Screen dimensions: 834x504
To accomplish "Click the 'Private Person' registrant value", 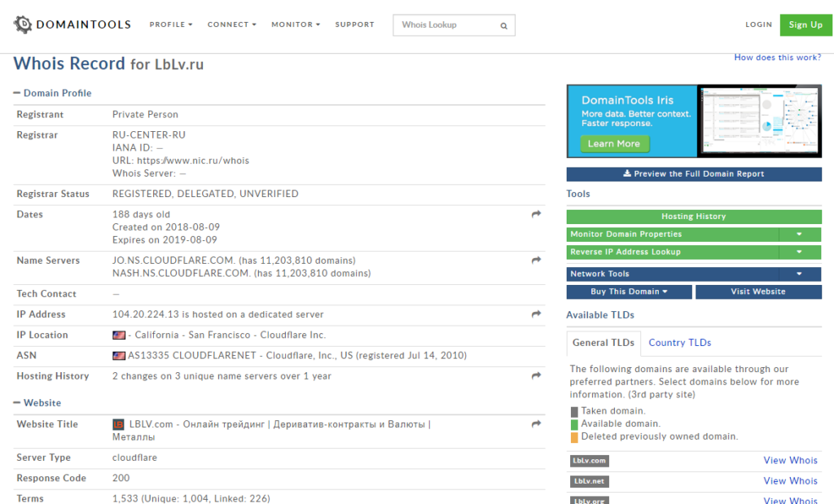I will pyautogui.click(x=145, y=114).
